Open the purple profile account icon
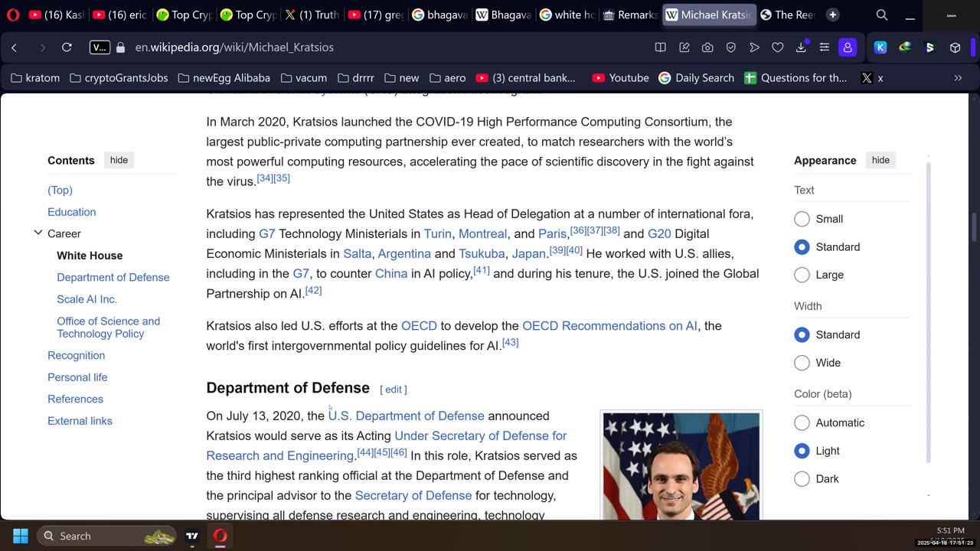Viewport: 980px width, 551px height. (x=848, y=47)
